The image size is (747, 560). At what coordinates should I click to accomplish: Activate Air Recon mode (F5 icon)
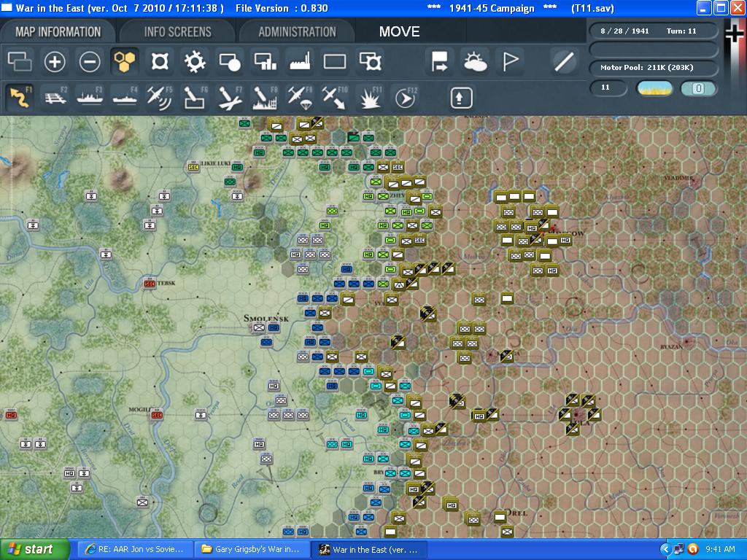click(x=160, y=97)
